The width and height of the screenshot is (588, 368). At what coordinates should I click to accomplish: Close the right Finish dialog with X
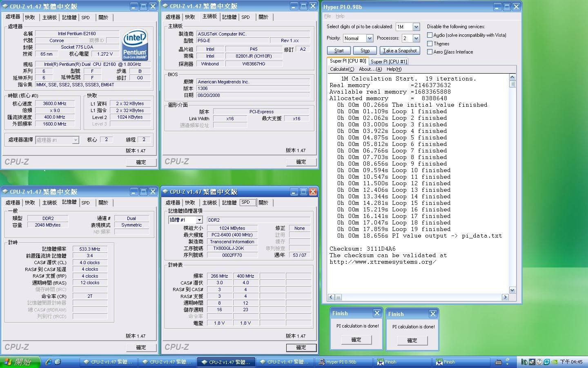click(433, 314)
